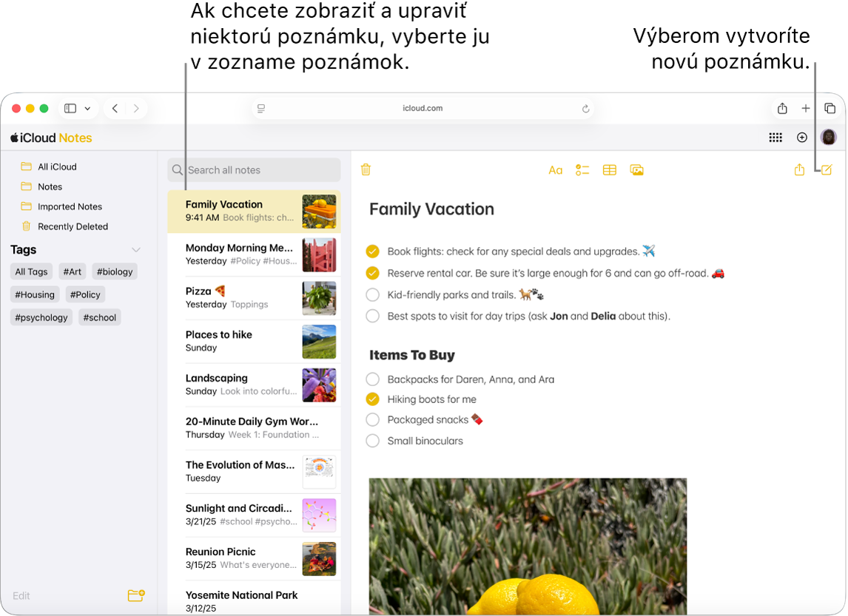Uncheck the Book flights checklist item

[x=371, y=251]
